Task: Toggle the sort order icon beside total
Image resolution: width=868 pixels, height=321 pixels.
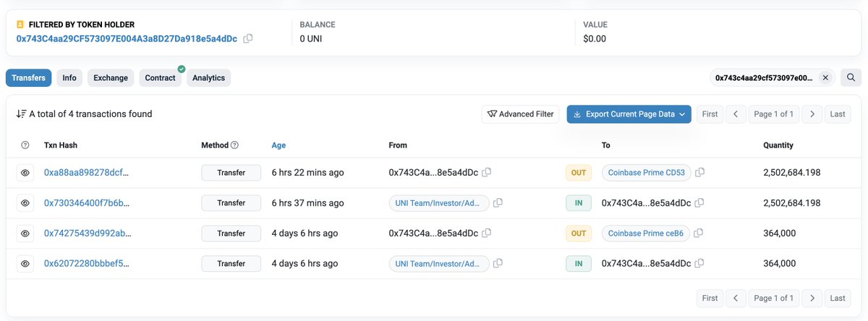Action: click(21, 114)
